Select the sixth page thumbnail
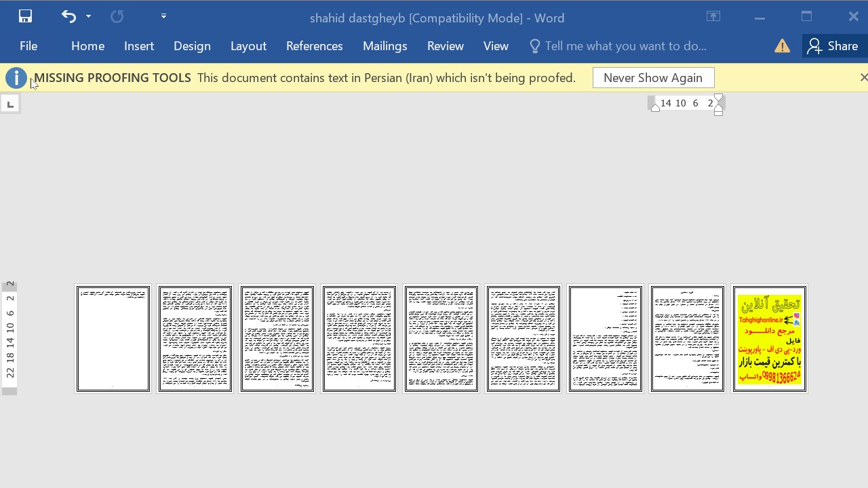The width and height of the screenshot is (868, 488). coord(524,339)
